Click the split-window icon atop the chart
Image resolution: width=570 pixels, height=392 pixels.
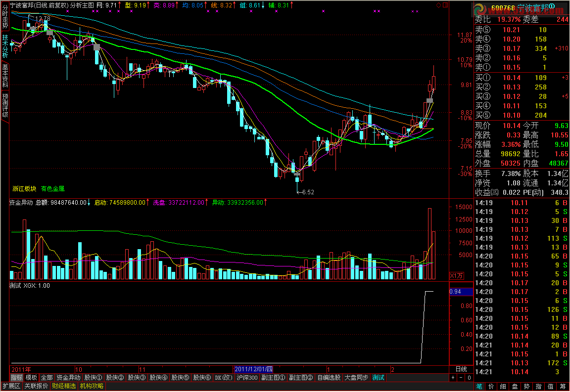pyautogui.click(x=445, y=5)
